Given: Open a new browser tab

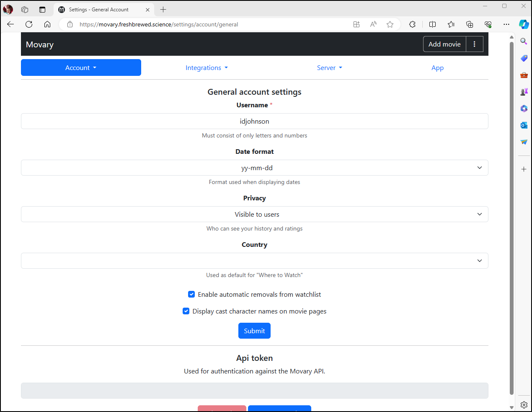Looking at the screenshot, I should pyautogui.click(x=163, y=9).
